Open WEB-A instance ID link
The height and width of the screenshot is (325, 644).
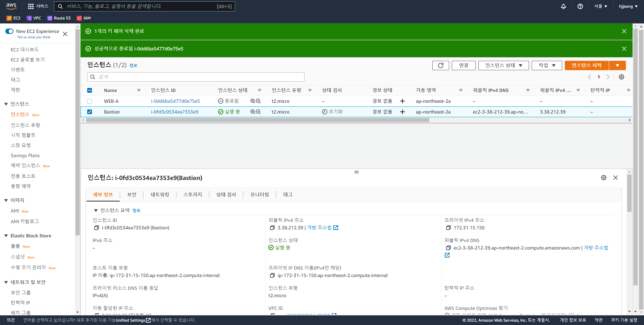pos(175,101)
